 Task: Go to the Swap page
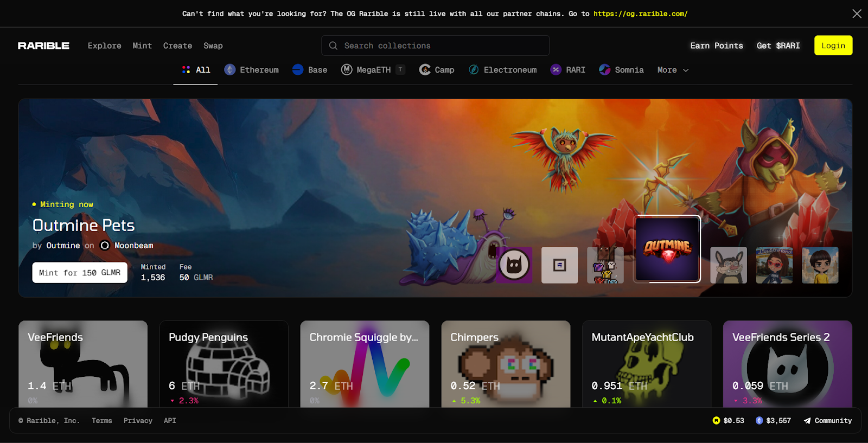[x=213, y=46]
